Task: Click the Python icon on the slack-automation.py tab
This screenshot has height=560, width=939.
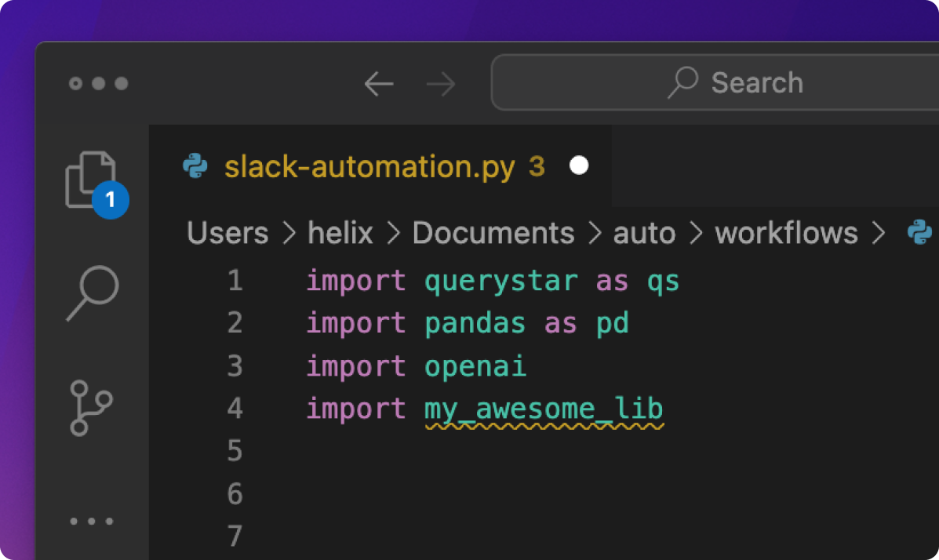Action: point(195,166)
